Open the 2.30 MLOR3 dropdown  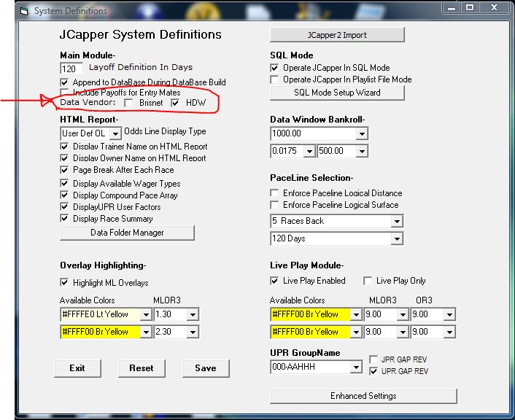click(193, 332)
